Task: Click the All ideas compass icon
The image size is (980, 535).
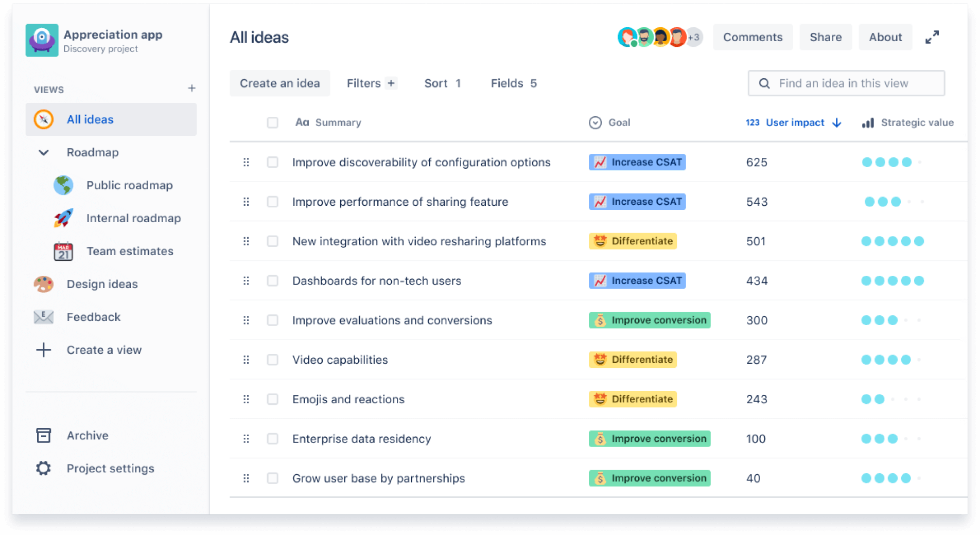Action: pos(43,119)
